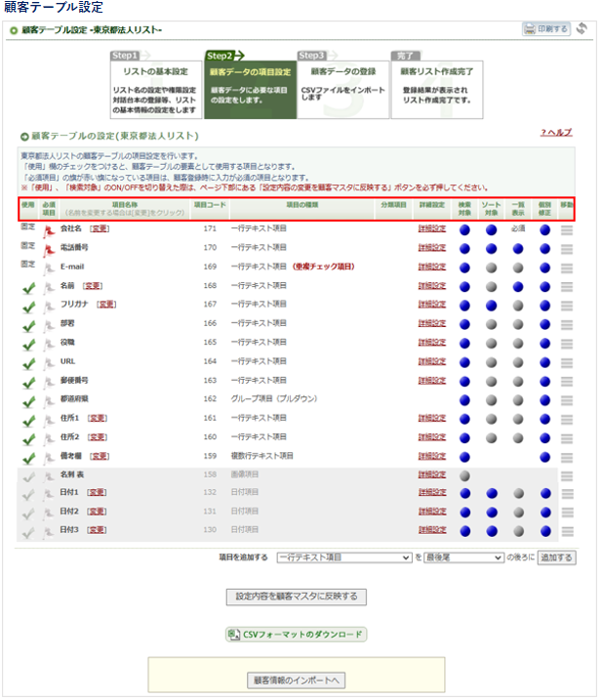Click the 印刷する button

pos(546,29)
